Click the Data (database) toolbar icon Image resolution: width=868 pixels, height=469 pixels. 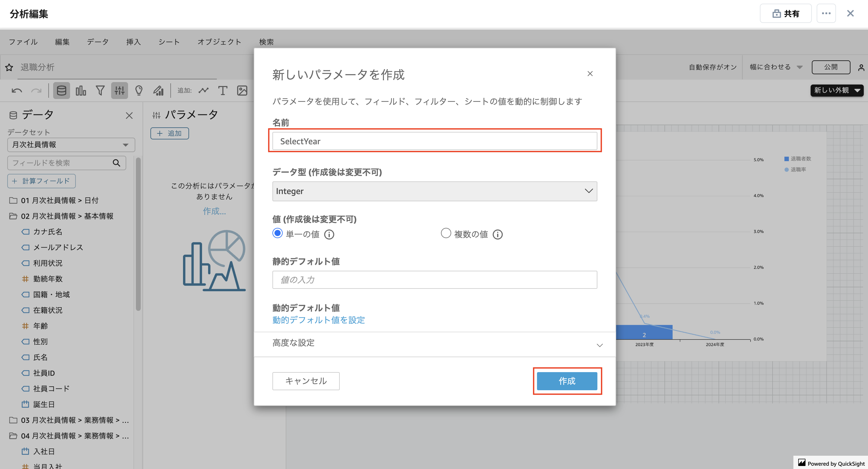[61, 91]
